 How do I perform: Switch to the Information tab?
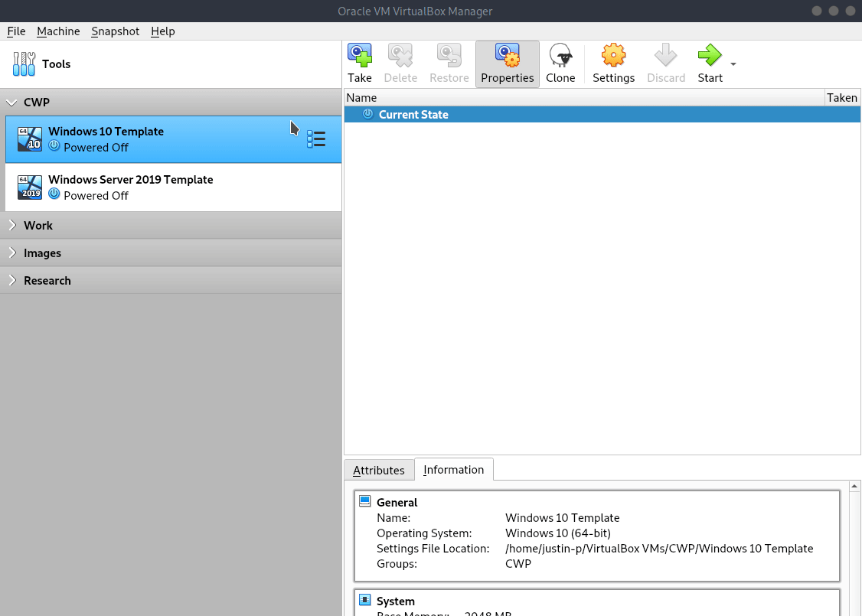tap(453, 469)
